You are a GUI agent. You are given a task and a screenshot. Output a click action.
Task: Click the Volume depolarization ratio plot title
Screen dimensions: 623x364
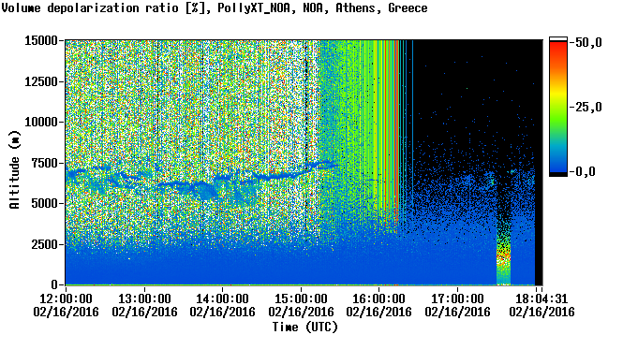point(215,8)
